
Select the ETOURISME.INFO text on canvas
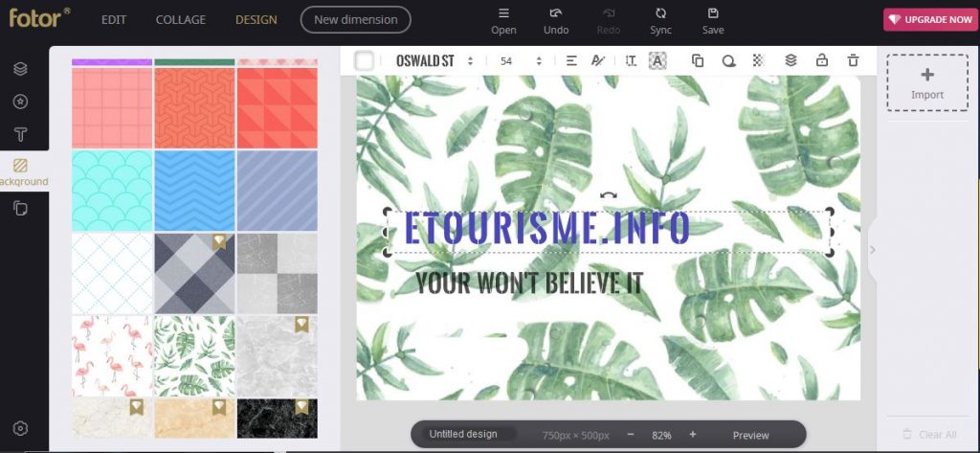point(546,228)
